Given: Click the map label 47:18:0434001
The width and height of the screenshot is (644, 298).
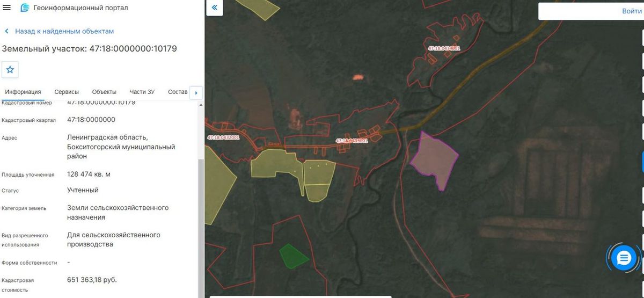Looking at the screenshot, I should tap(444, 48).
